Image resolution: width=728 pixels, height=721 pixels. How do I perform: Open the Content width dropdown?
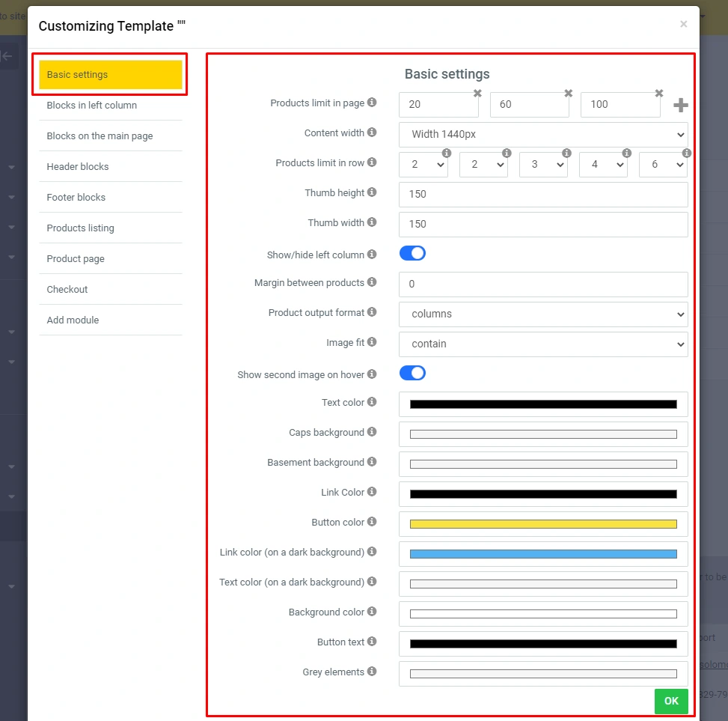pos(543,135)
